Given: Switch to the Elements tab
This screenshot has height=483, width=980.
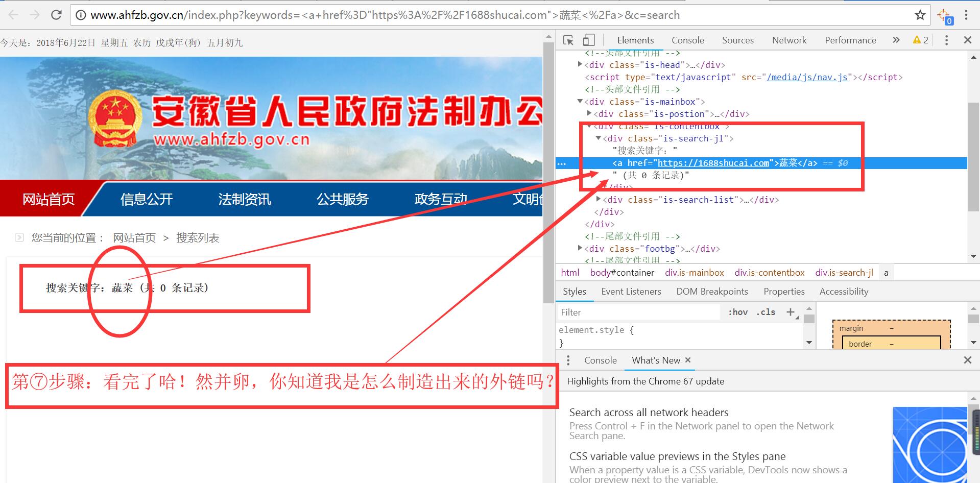Looking at the screenshot, I should pos(635,40).
